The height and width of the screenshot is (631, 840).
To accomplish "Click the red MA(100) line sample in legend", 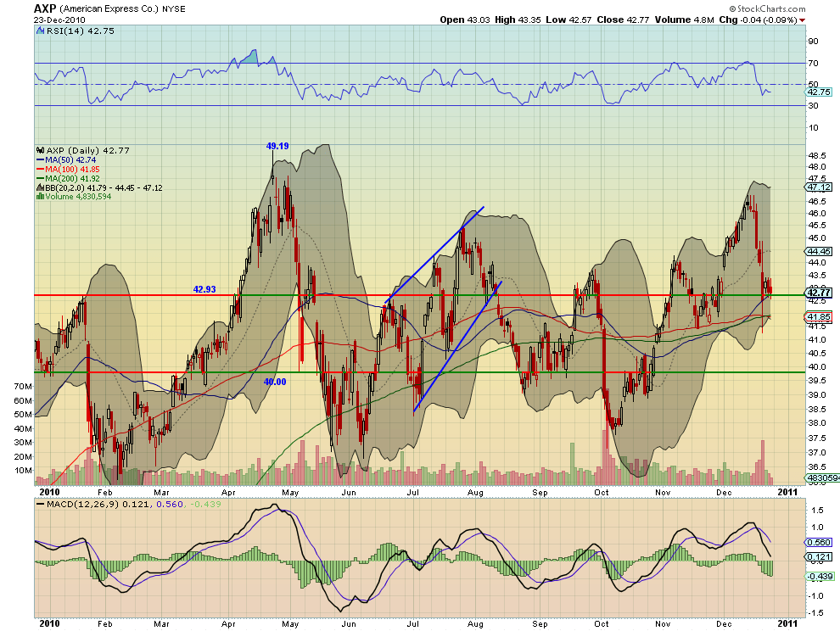I will (x=40, y=170).
